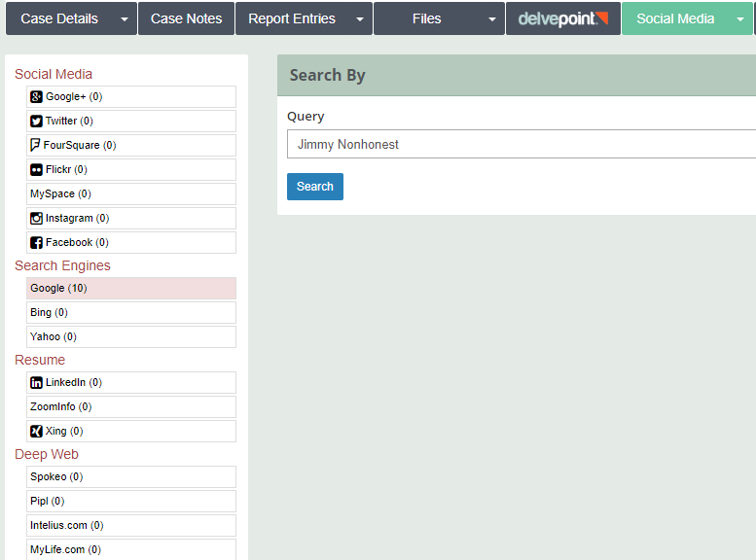Screen dimensions: 756x560
Task: Click the Resume section heading
Action: click(40, 360)
